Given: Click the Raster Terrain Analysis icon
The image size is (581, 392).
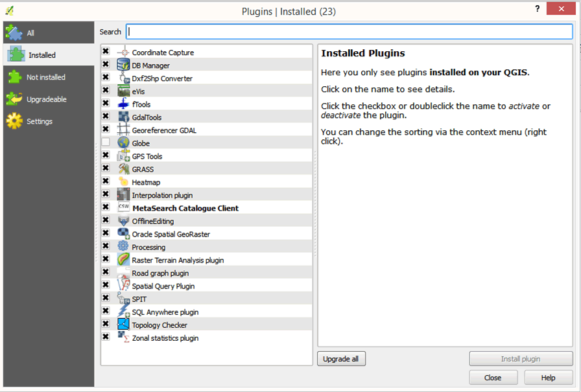Looking at the screenshot, I should [x=123, y=259].
